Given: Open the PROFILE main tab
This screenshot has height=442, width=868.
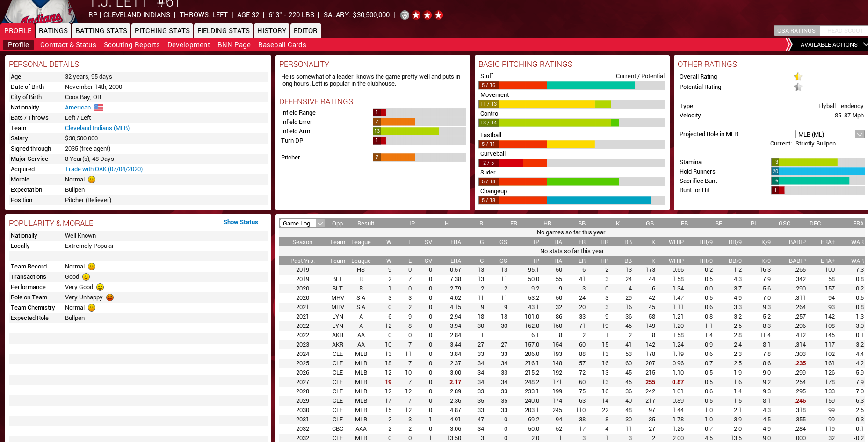Looking at the screenshot, I should 18,31.
